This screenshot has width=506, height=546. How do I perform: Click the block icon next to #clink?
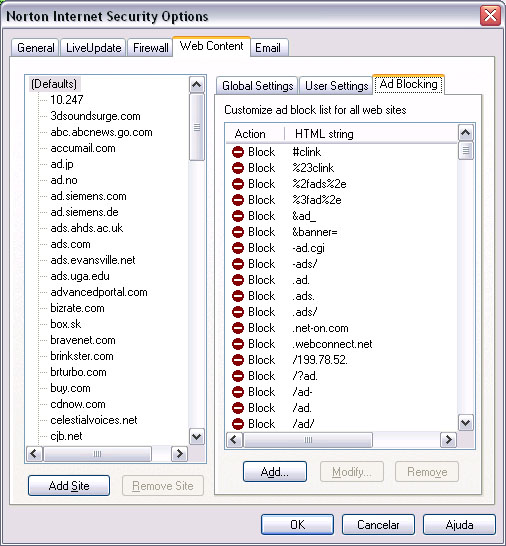click(x=238, y=152)
